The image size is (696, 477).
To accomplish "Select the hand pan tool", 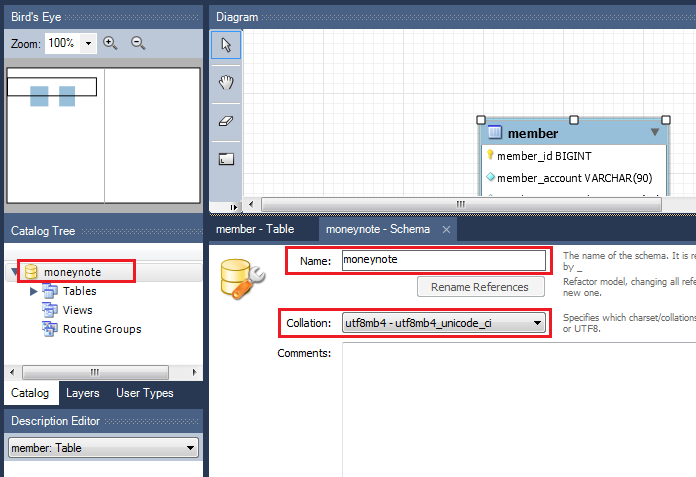I will [x=226, y=82].
